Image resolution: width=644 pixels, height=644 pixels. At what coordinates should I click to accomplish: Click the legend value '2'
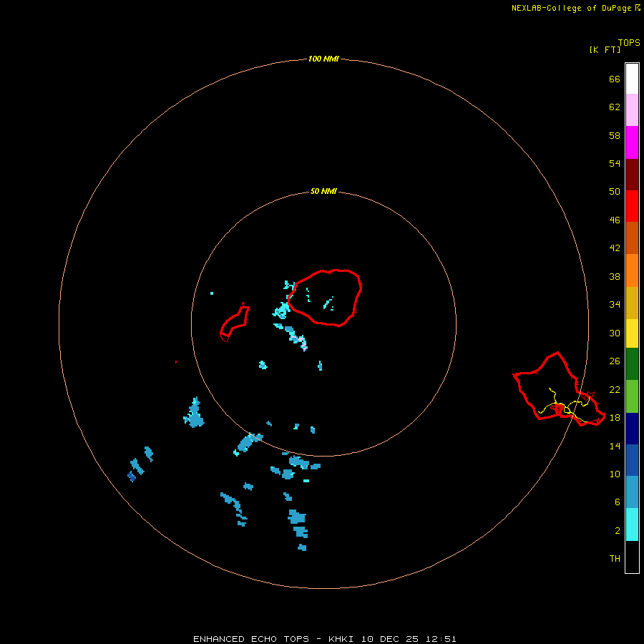(x=617, y=530)
